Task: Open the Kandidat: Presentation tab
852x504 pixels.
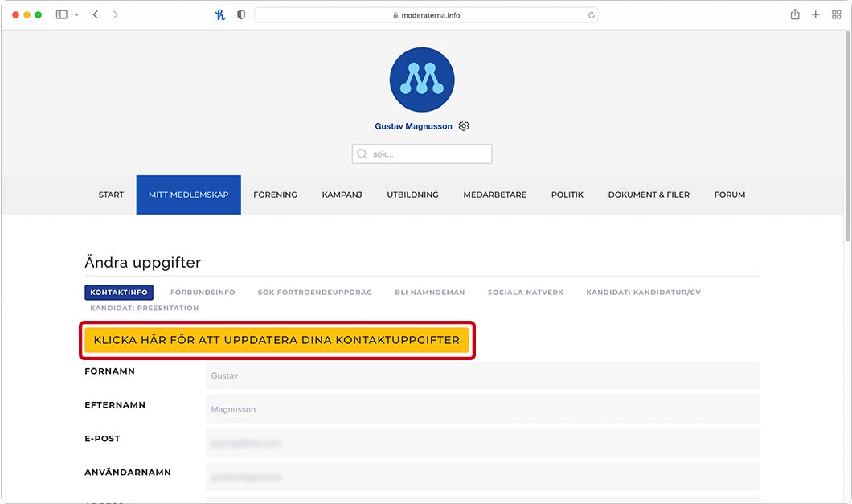Action: [x=145, y=308]
